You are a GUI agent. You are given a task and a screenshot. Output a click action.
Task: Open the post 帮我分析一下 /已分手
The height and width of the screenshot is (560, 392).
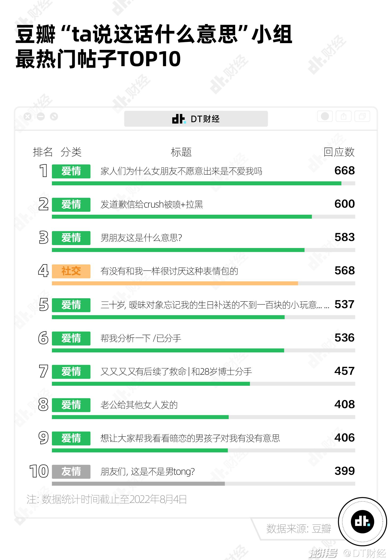141,338
